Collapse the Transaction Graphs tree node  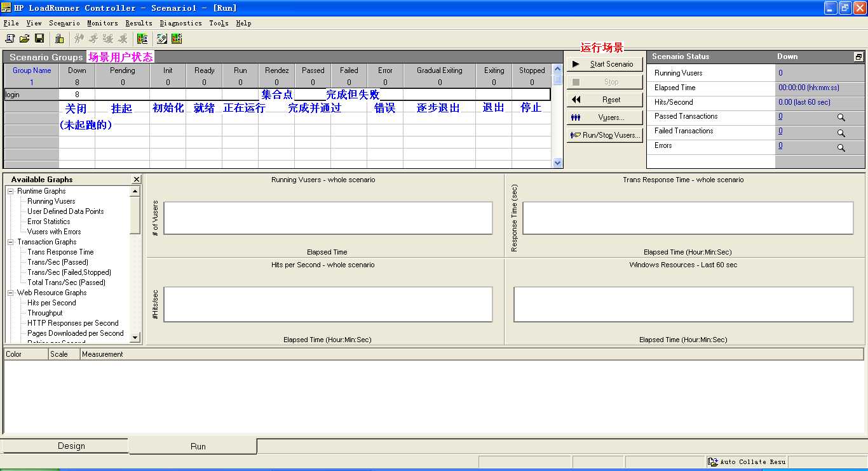point(11,242)
